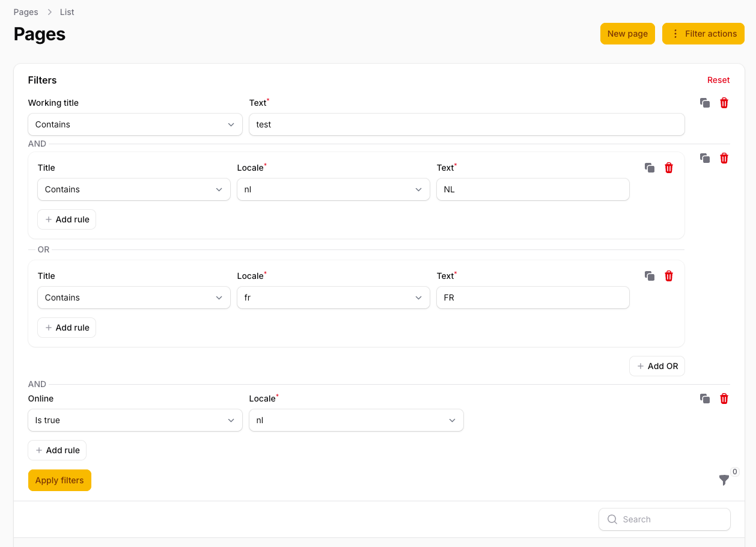Create a New page
The image size is (756, 547).
[627, 34]
